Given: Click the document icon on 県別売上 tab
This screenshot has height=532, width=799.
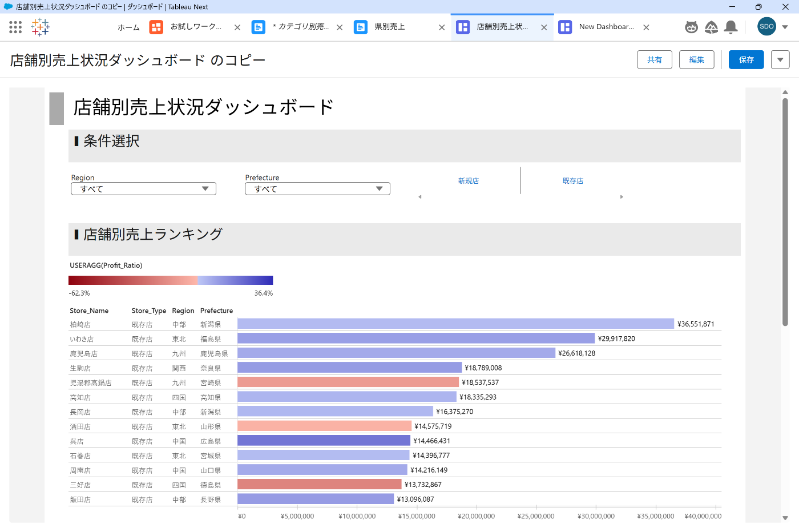Looking at the screenshot, I should [361, 27].
